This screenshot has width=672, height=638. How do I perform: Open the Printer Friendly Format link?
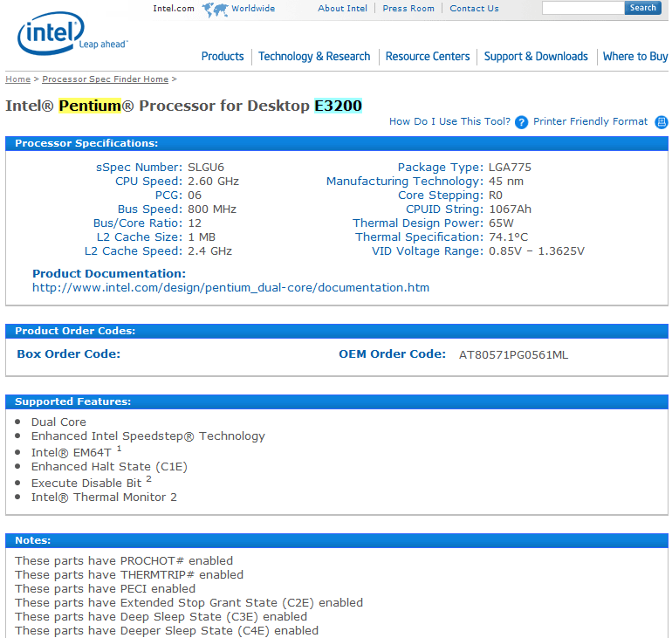tap(590, 121)
